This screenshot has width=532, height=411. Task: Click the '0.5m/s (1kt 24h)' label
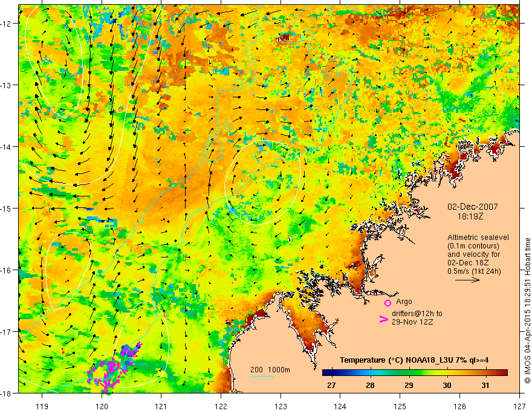(x=475, y=271)
